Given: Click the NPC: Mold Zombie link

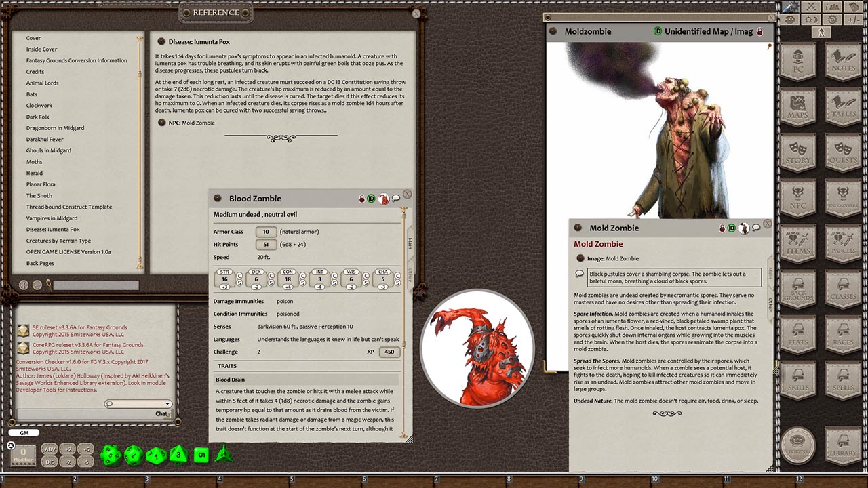Looking at the screenshot, I should point(193,123).
